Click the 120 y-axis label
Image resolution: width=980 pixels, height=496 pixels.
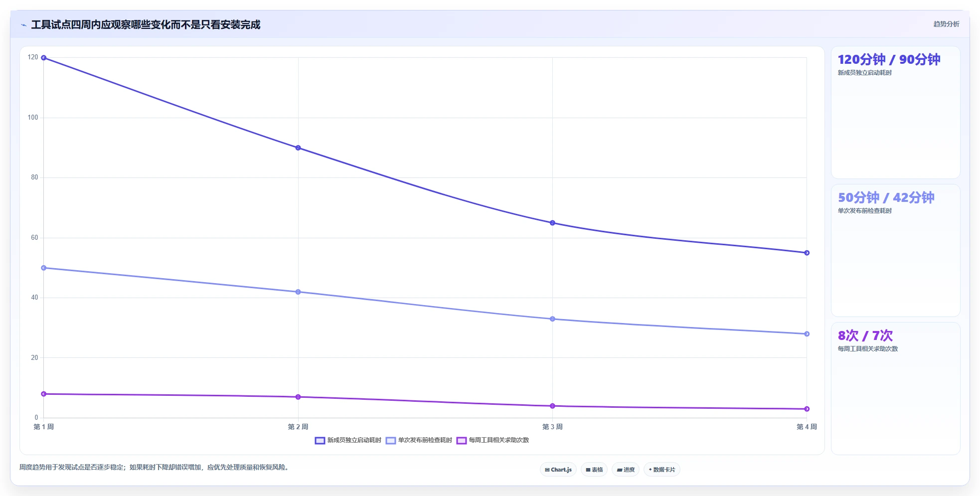click(x=33, y=57)
